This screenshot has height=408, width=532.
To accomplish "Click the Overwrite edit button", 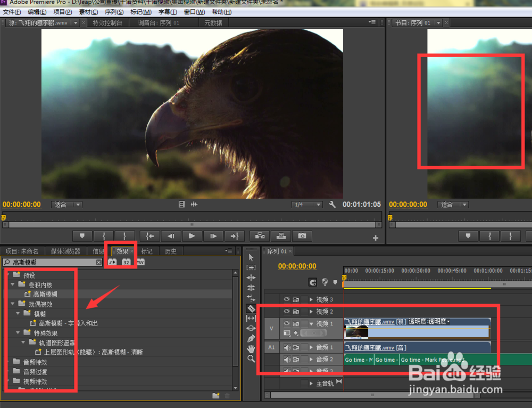I will click(281, 236).
